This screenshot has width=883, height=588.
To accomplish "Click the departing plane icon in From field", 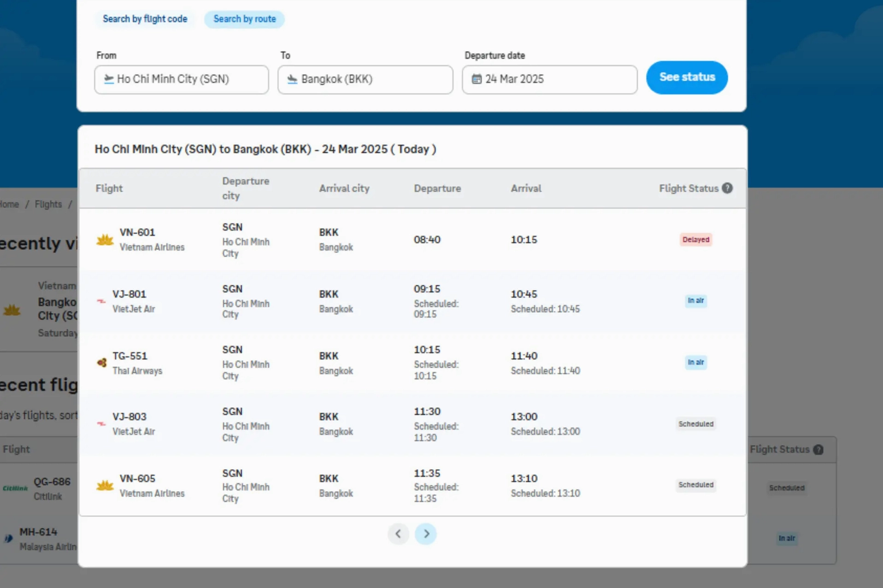I will point(109,79).
